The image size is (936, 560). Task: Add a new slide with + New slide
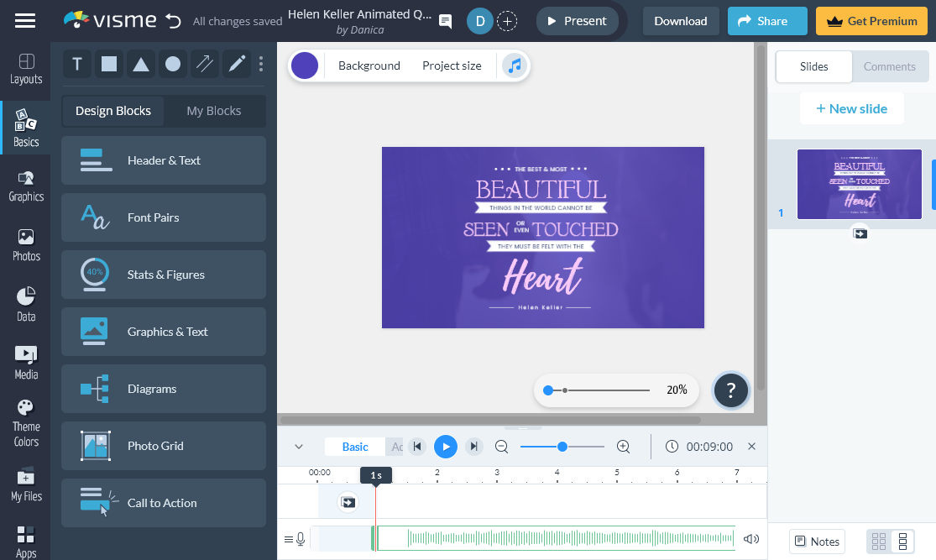[x=851, y=108]
